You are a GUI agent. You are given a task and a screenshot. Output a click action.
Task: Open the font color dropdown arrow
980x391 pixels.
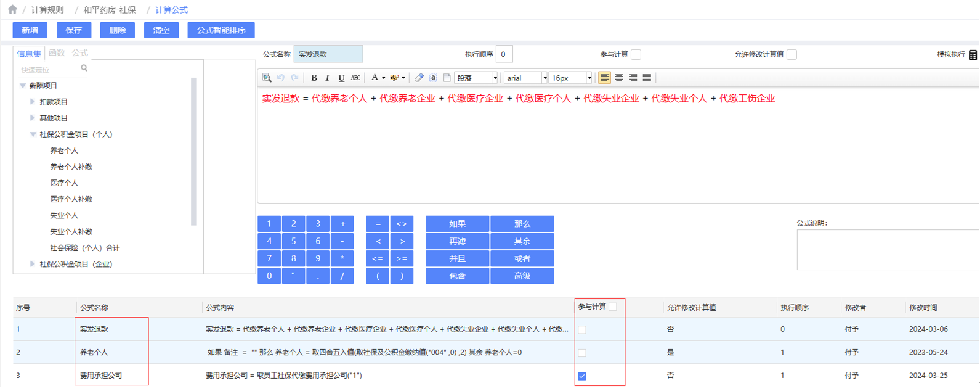(383, 78)
